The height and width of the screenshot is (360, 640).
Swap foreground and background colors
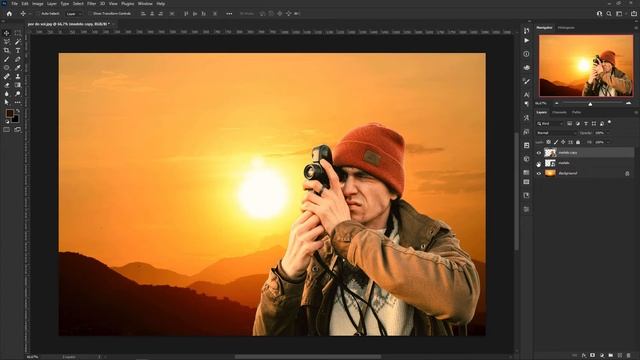coord(18,111)
